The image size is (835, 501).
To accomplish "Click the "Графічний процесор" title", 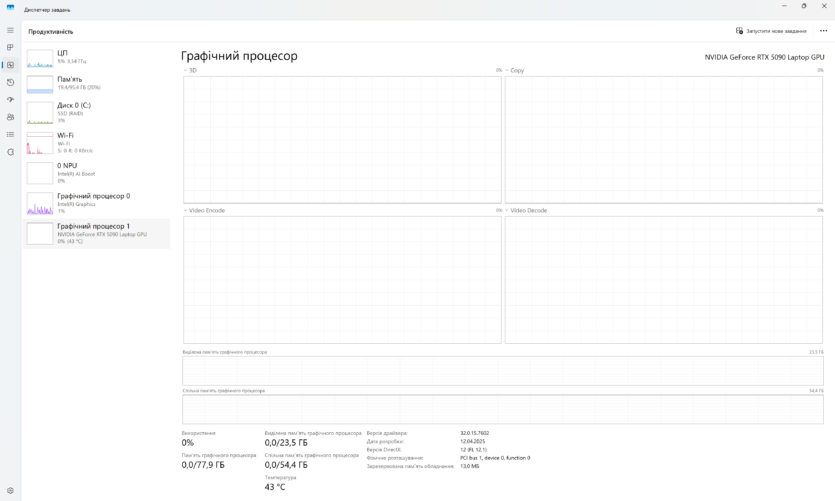I will [239, 56].
